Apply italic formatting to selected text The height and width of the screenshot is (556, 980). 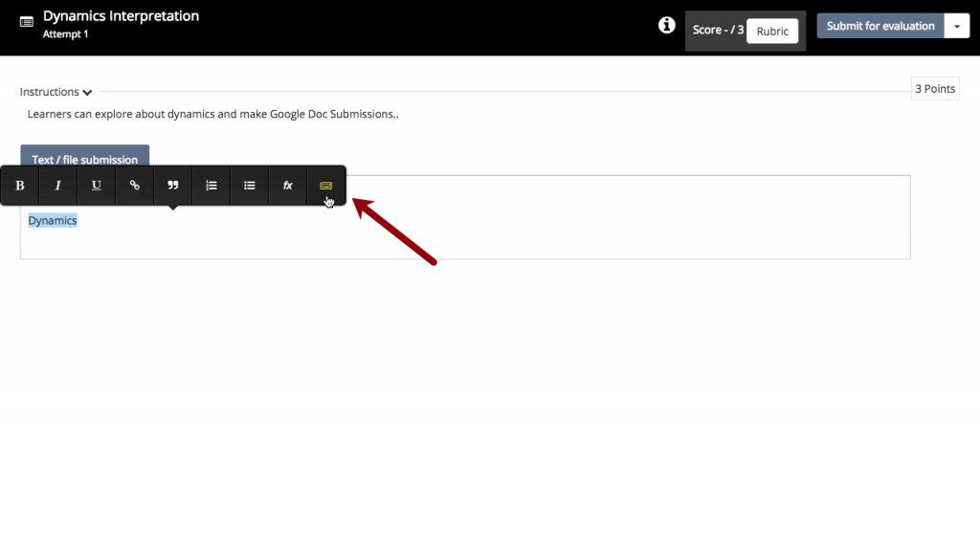58,186
